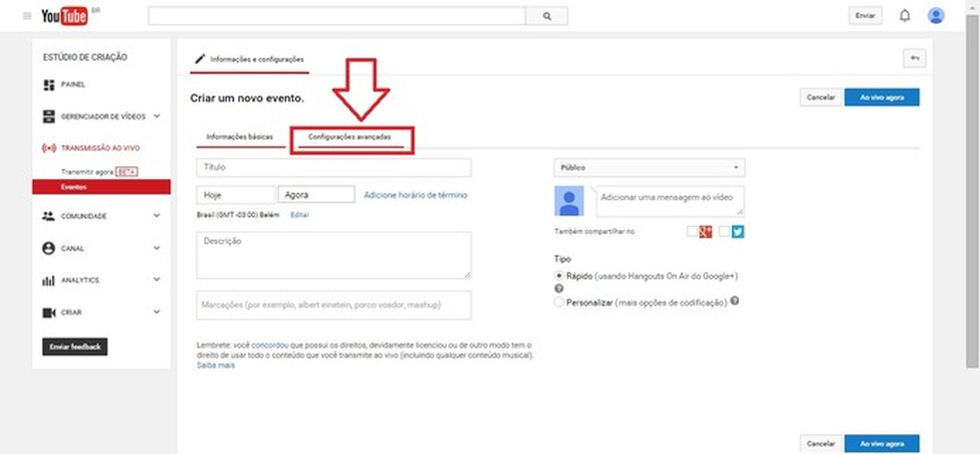
Task: Click bottom Cancelar button
Action: coord(821,443)
